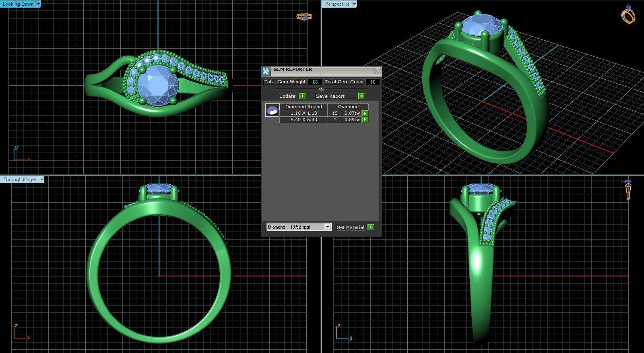The width and height of the screenshot is (644, 353).
Task: Click the blue gemstone in Perspective view
Action: 482,25
